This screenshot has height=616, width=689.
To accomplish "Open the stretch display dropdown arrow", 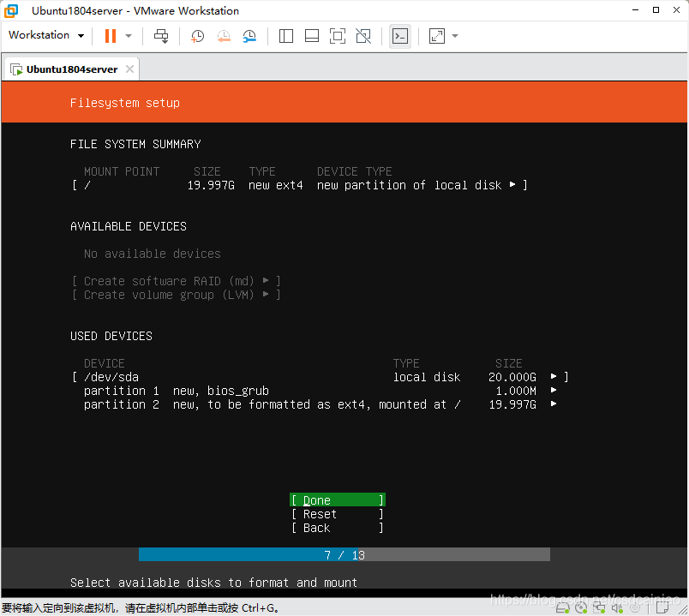I will (x=455, y=36).
